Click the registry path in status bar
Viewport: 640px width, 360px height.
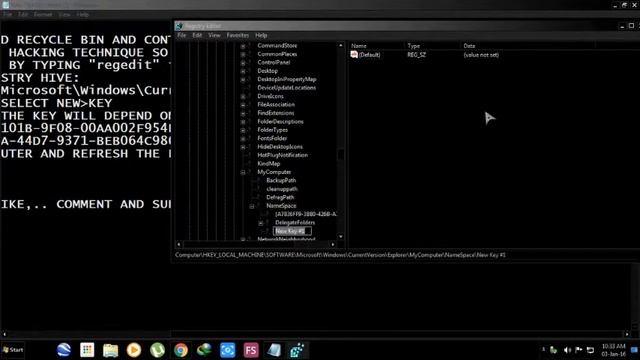pos(340,255)
